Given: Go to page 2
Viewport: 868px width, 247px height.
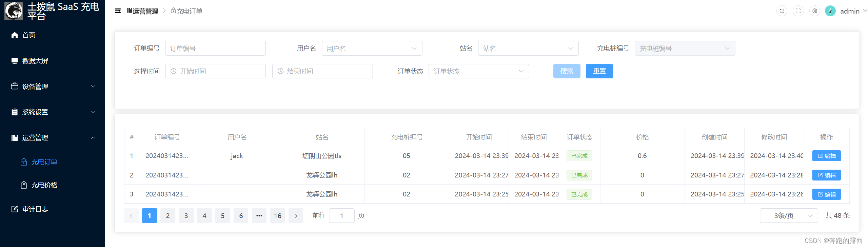Looking at the screenshot, I should 168,216.
